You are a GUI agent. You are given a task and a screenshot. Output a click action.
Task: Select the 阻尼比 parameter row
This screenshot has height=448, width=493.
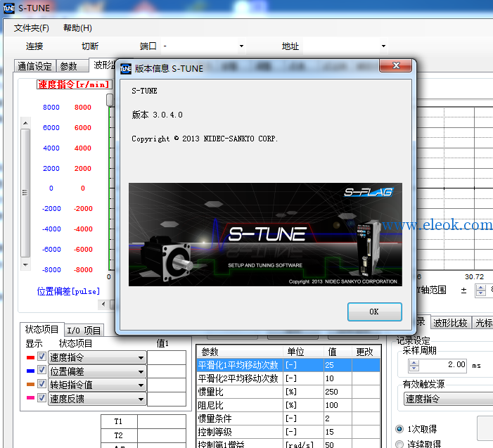pos(288,405)
